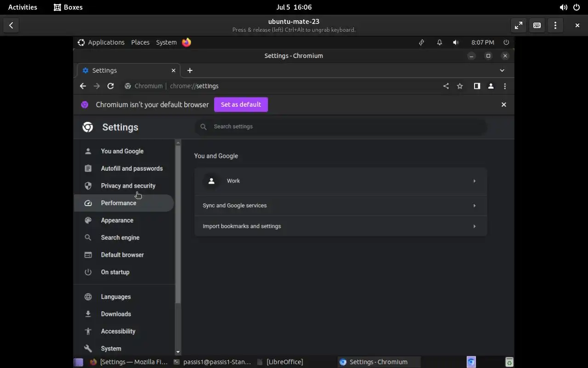The width and height of the screenshot is (588, 368).
Task: Click the Languages globe icon
Action: tap(88, 297)
